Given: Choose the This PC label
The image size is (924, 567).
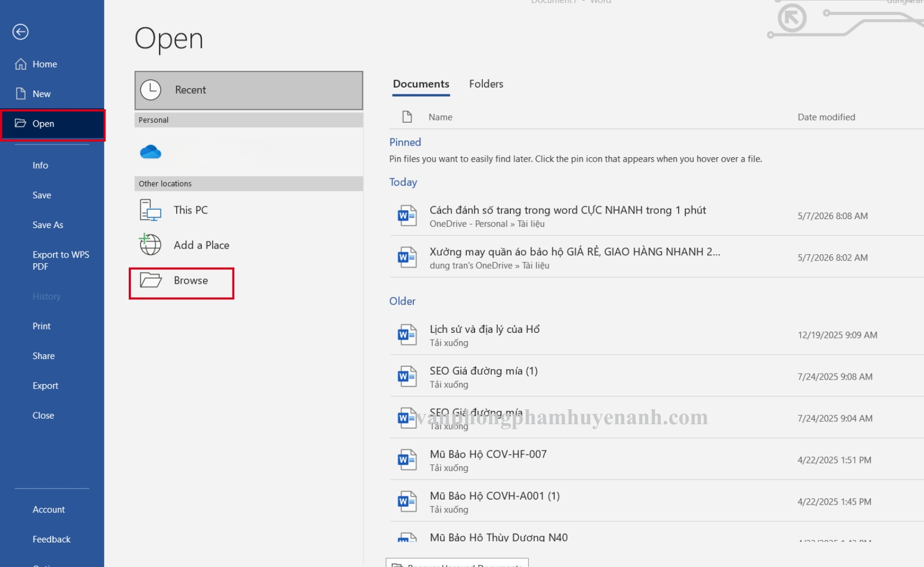Looking at the screenshot, I should [x=191, y=210].
